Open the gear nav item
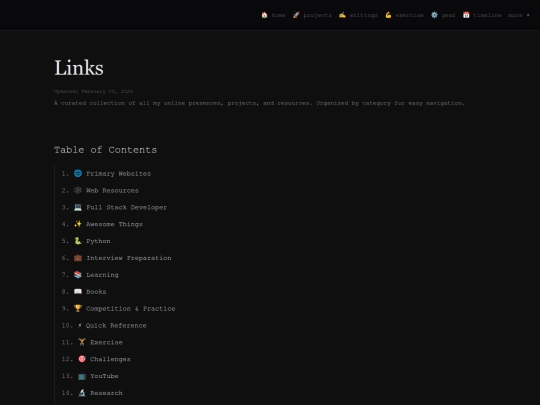The width and height of the screenshot is (540, 405). coord(443,15)
